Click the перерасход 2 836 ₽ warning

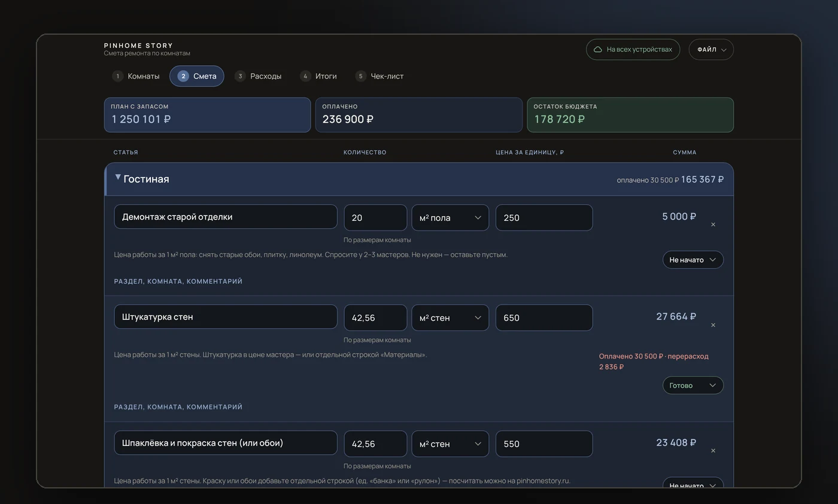654,362
